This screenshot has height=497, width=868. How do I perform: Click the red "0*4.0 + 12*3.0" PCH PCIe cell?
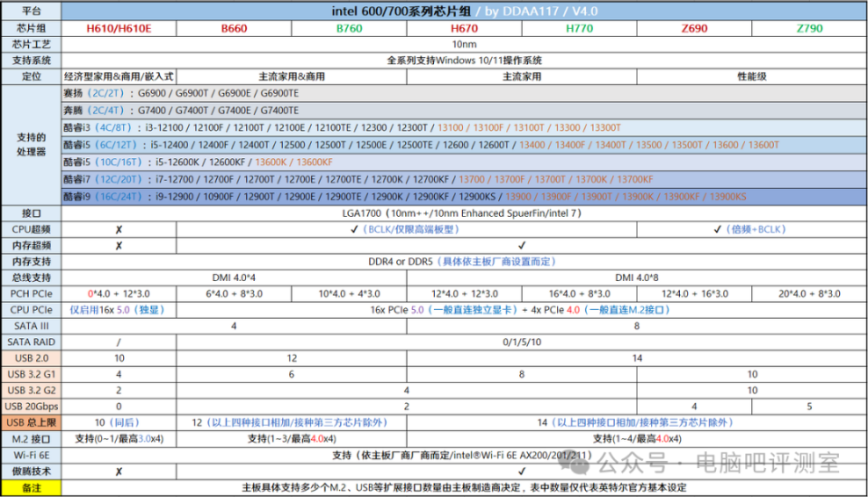(x=118, y=294)
